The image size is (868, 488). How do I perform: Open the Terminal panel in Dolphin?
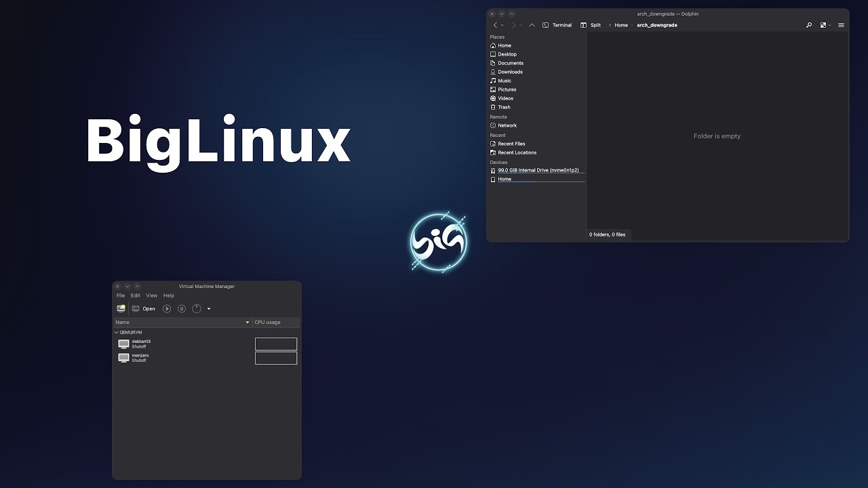pyautogui.click(x=557, y=25)
